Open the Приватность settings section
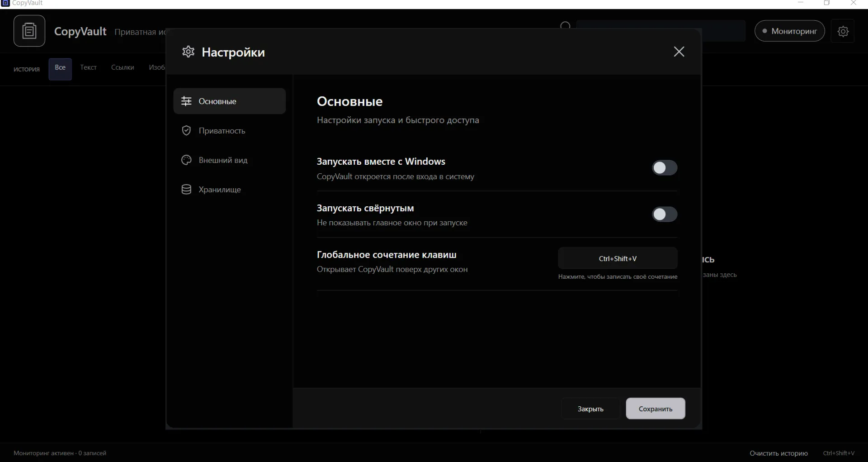868x462 pixels. pyautogui.click(x=229, y=130)
